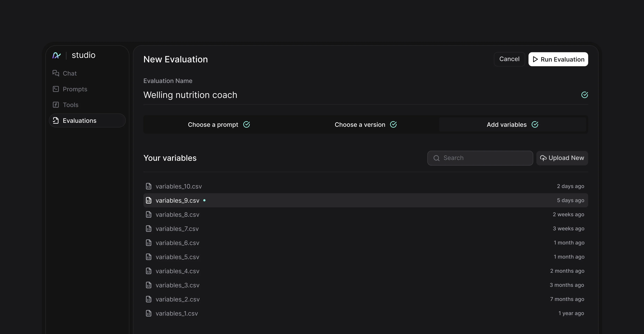This screenshot has height=334, width=644.
Task: Click the check circle beside evaluation name
Action: (585, 95)
